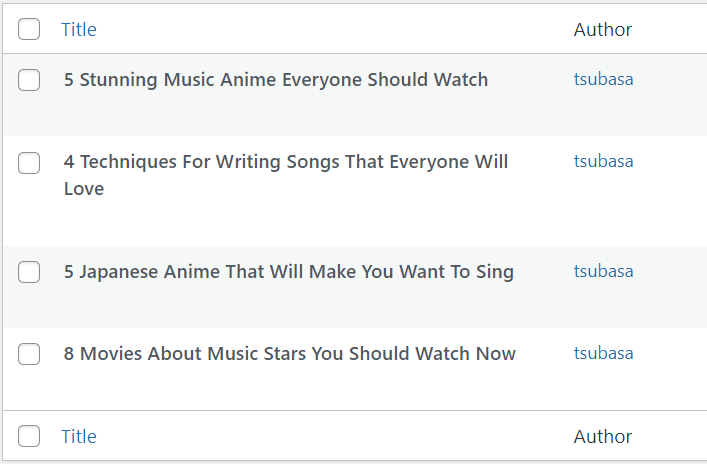Open the post 5 Stunning Music Anime Everyone Should Watch
This screenshot has width=707, height=464.
(276, 80)
